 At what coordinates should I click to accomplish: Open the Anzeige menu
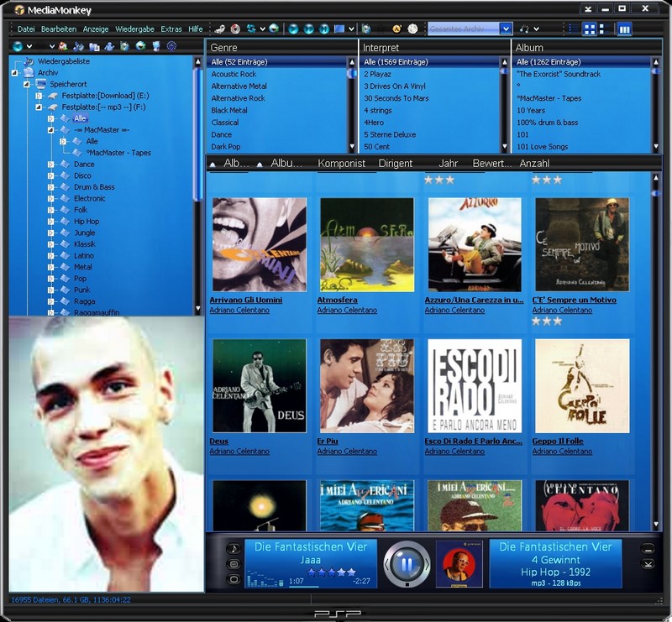pos(96,29)
